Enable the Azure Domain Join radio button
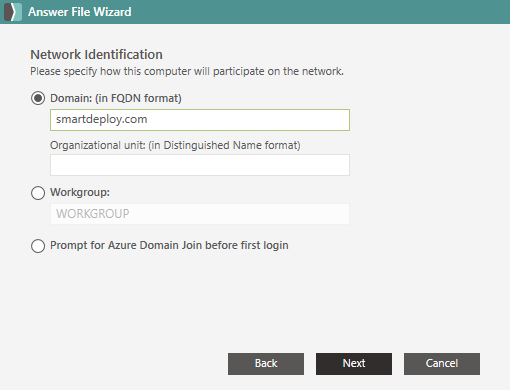Screen dimensions: 510x390 click(x=38, y=246)
